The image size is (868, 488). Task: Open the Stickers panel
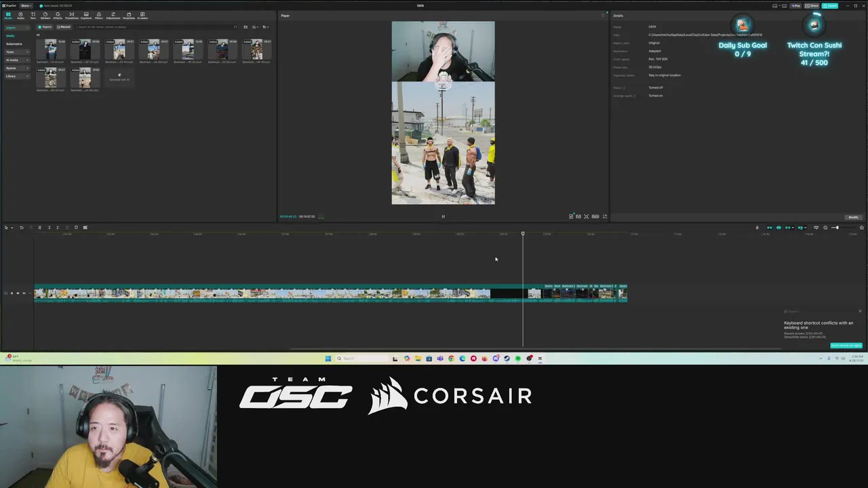[45, 16]
